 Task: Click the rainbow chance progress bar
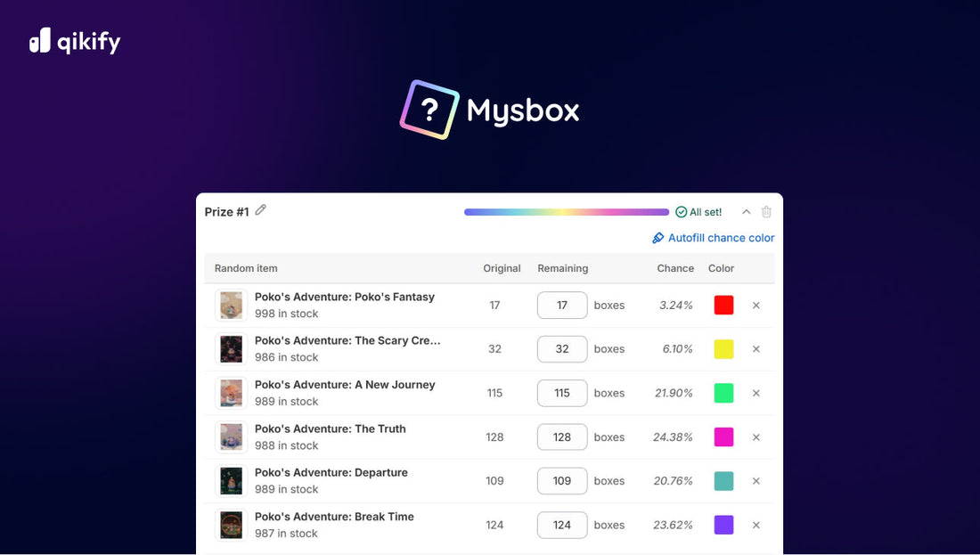tap(567, 212)
